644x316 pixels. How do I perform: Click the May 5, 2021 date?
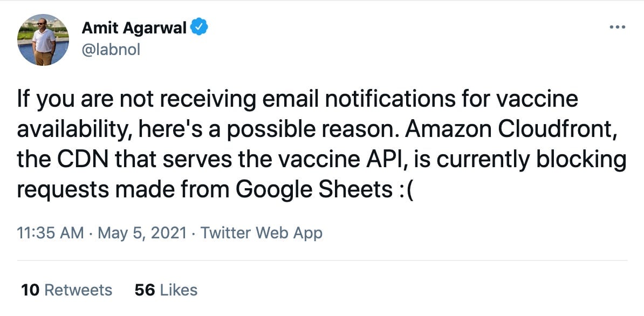click(142, 233)
